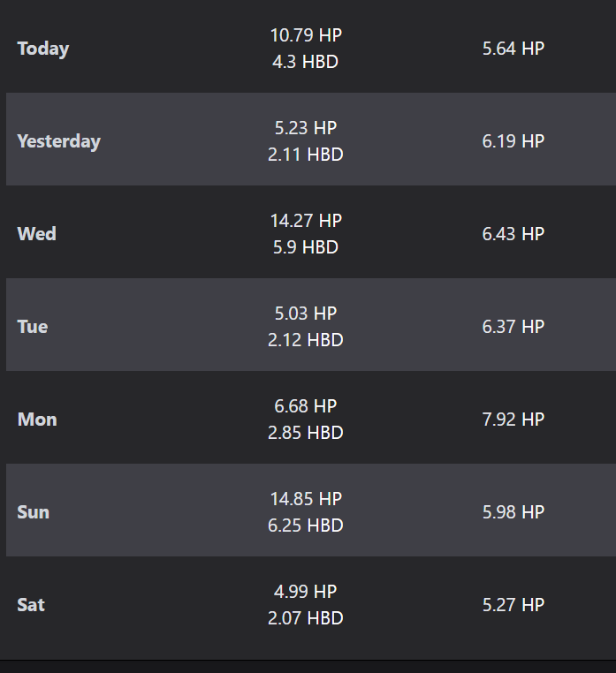Click the 2.11 HBD amount
This screenshot has width=616, height=673.
tap(306, 155)
